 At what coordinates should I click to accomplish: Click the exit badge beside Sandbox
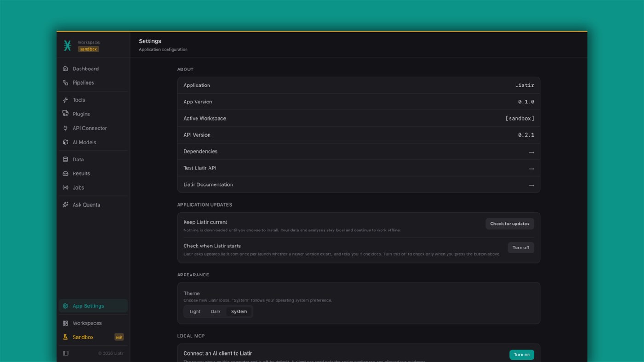coord(119,337)
